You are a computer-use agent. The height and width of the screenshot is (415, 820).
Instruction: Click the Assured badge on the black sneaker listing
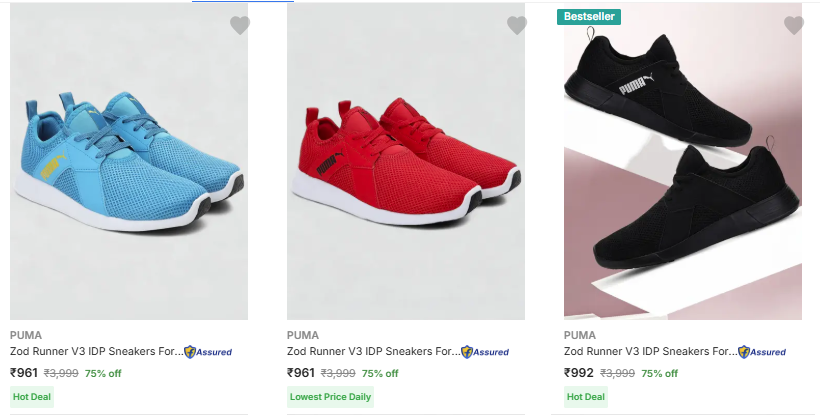[x=762, y=352]
